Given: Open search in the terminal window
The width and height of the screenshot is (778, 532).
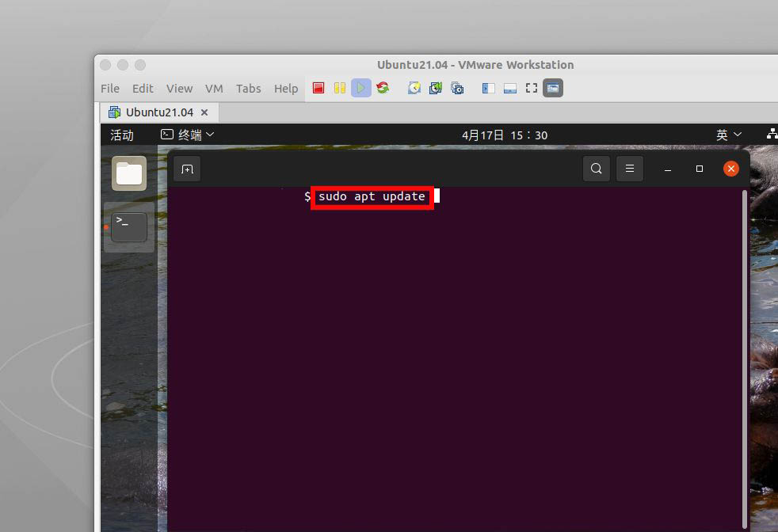Looking at the screenshot, I should pyautogui.click(x=597, y=168).
